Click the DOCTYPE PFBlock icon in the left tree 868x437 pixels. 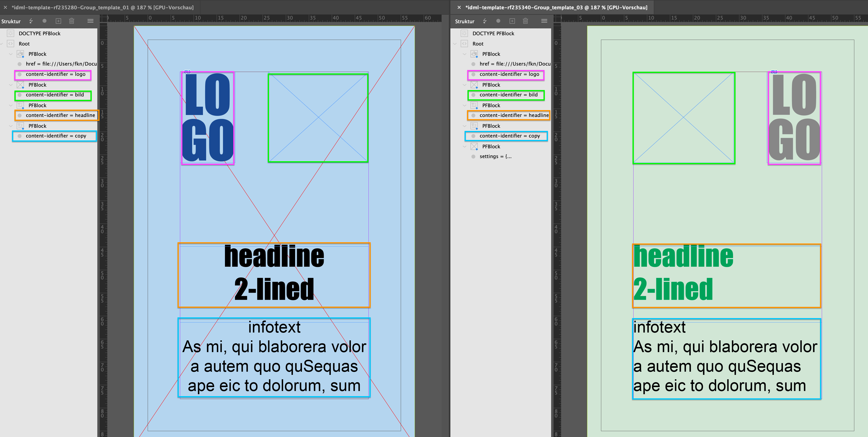tap(10, 33)
